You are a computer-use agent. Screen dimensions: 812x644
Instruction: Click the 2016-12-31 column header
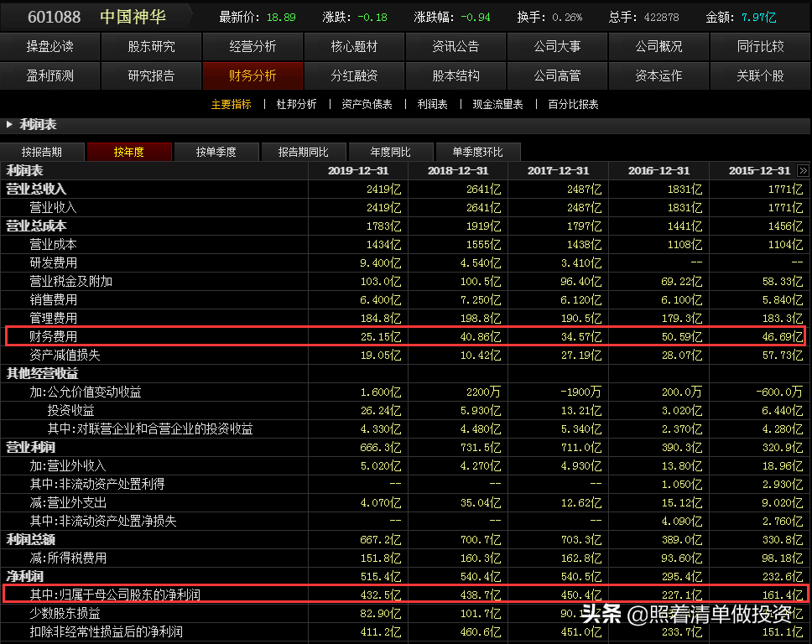pos(658,171)
